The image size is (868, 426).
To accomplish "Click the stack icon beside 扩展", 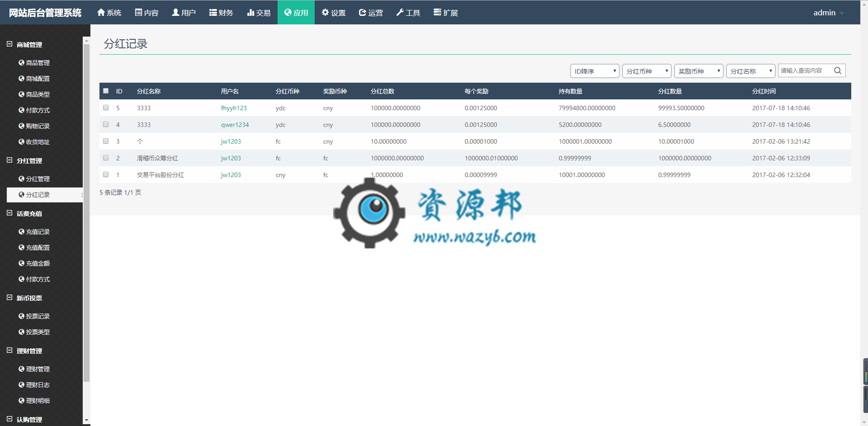I will 437,12.
